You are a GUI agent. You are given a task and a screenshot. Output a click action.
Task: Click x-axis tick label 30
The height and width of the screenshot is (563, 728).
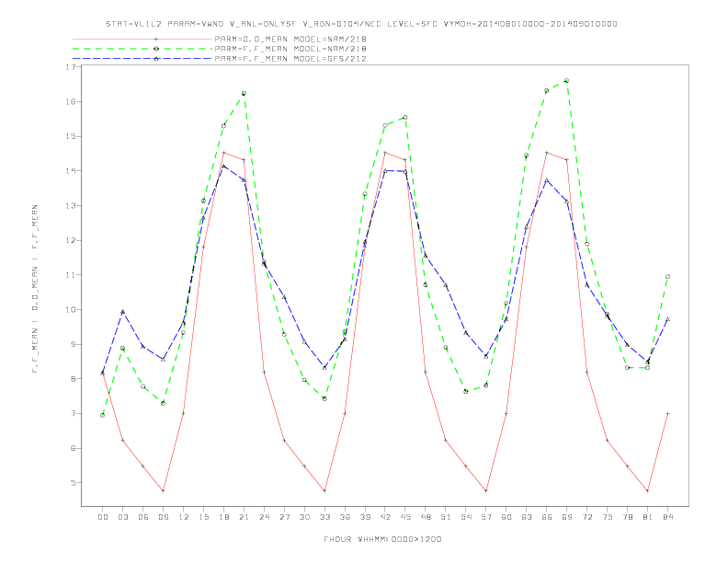(304, 517)
